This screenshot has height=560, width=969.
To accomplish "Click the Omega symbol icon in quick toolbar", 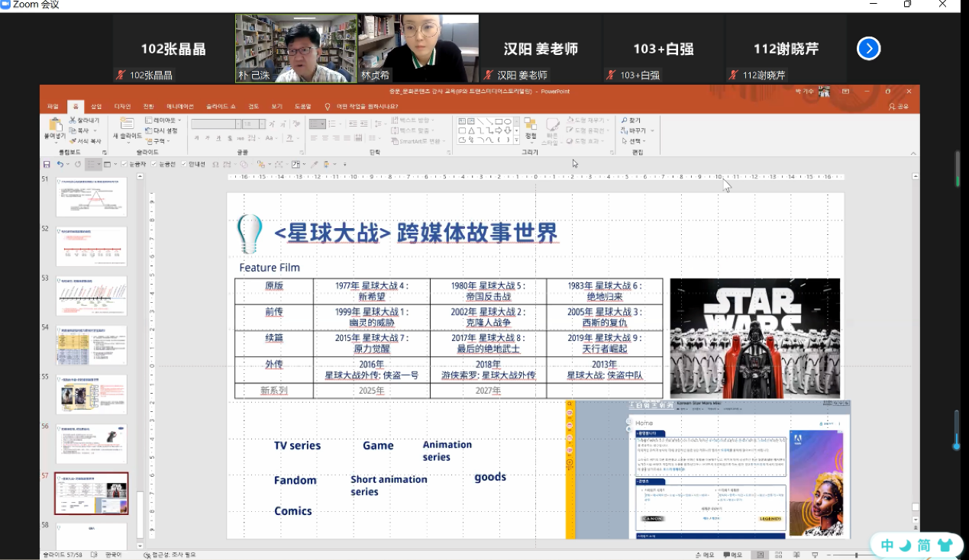I will tap(216, 164).
